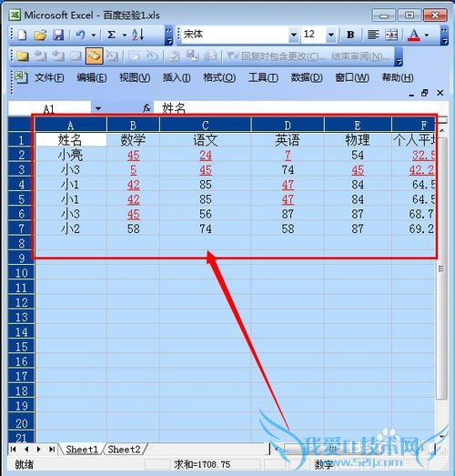Viewport: 455px width, 476px height.
Task: Go to the next sheet tab
Action: coord(39,449)
